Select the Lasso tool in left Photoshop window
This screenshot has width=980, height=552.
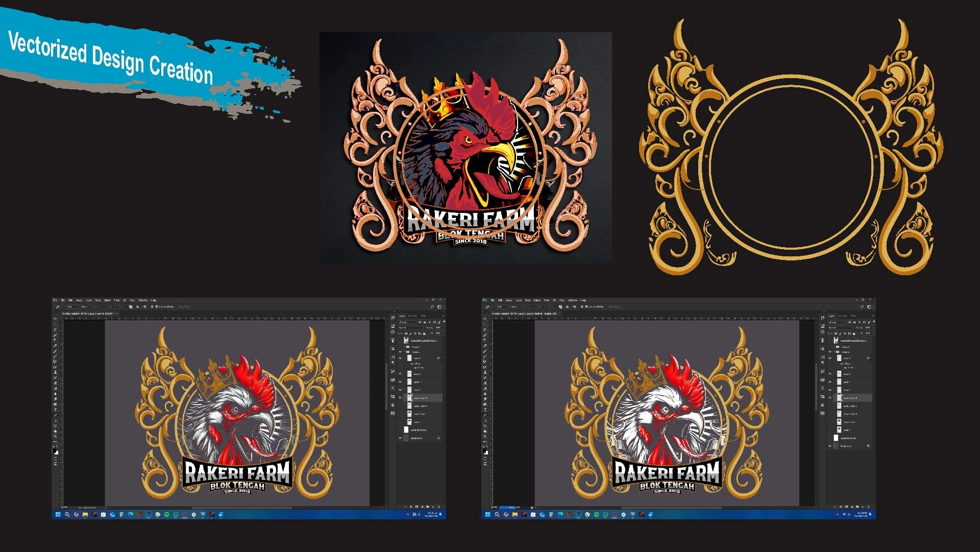[x=55, y=329]
